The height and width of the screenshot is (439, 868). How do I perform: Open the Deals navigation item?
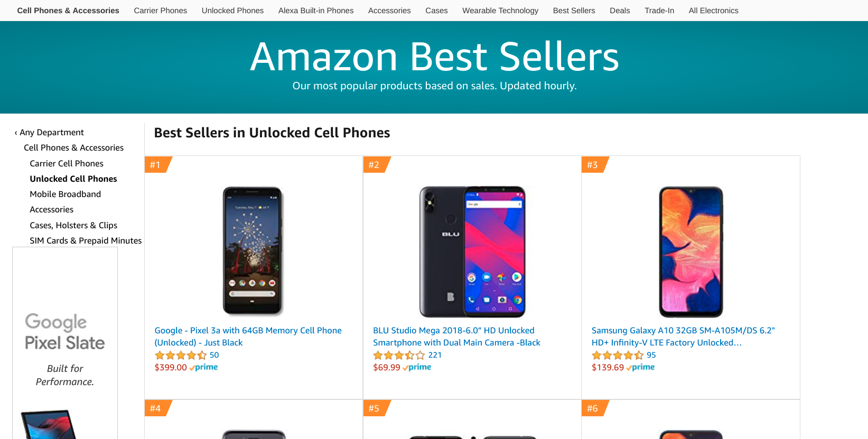(x=619, y=11)
